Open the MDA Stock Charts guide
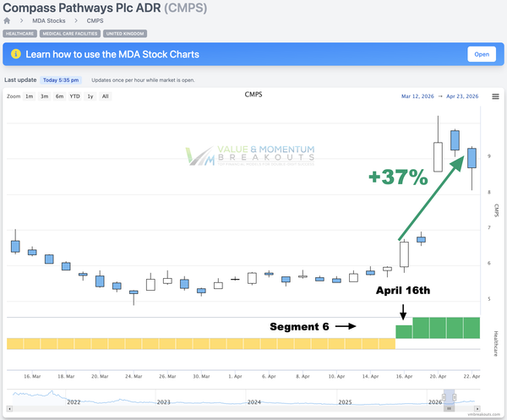Viewport: 507px width, 420px height. pos(482,54)
